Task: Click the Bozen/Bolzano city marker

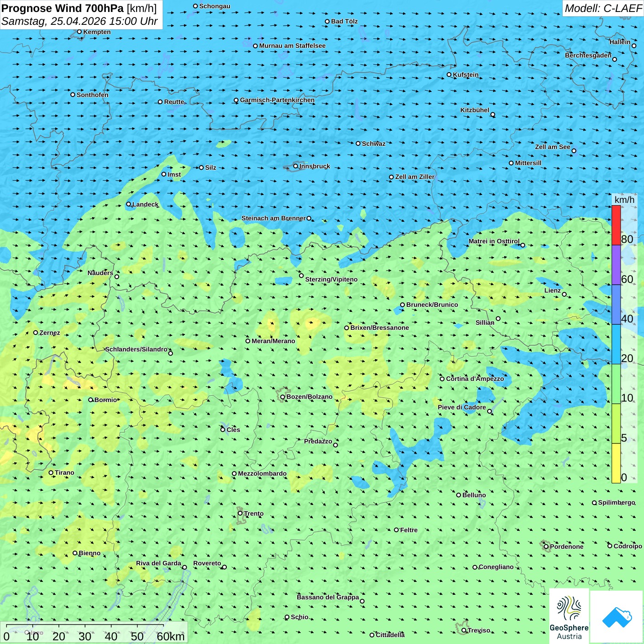Action: (282, 397)
